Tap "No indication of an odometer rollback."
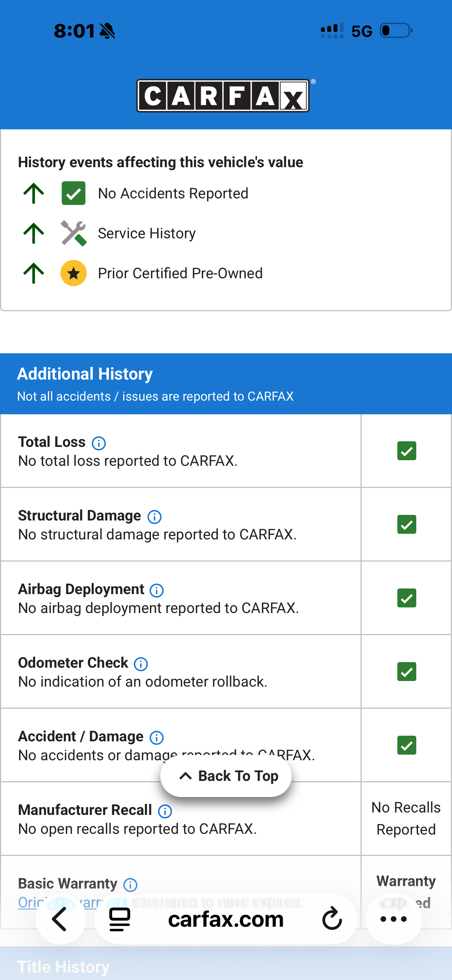 (143, 681)
